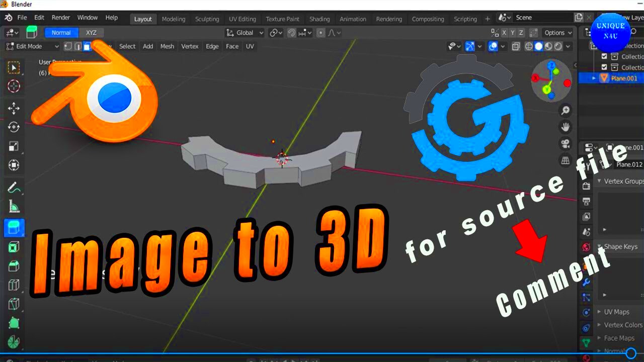Click the viewport zoom magnifier icon
644x362 pixels.
(566, 111)
